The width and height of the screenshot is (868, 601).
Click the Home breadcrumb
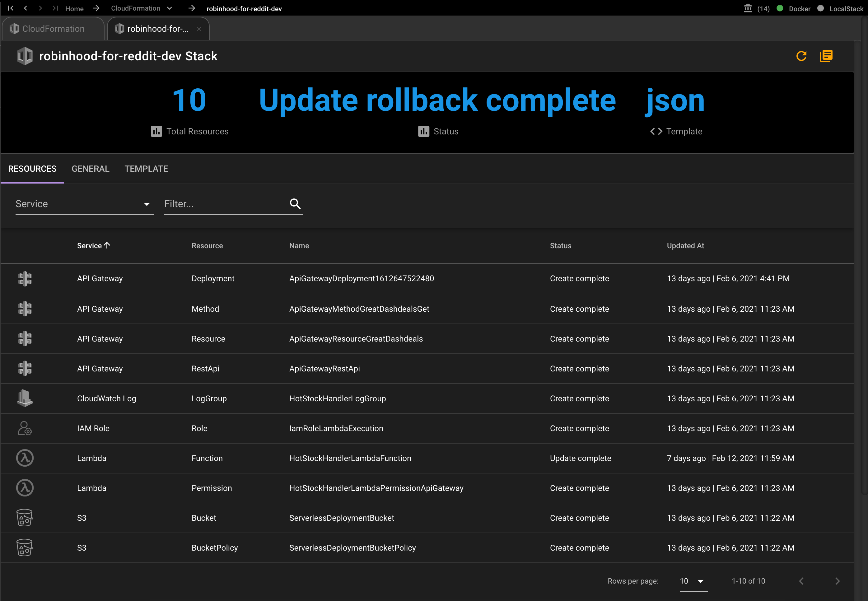[x=74, y=9]
